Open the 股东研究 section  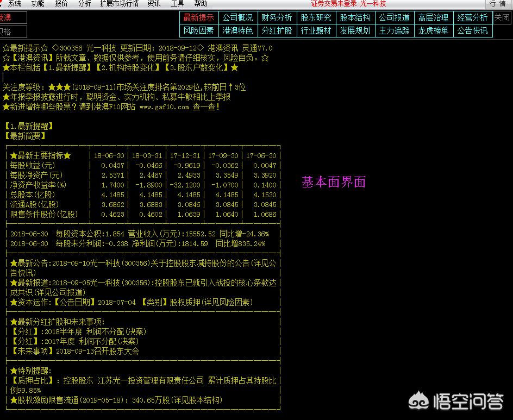coord(316,17)
